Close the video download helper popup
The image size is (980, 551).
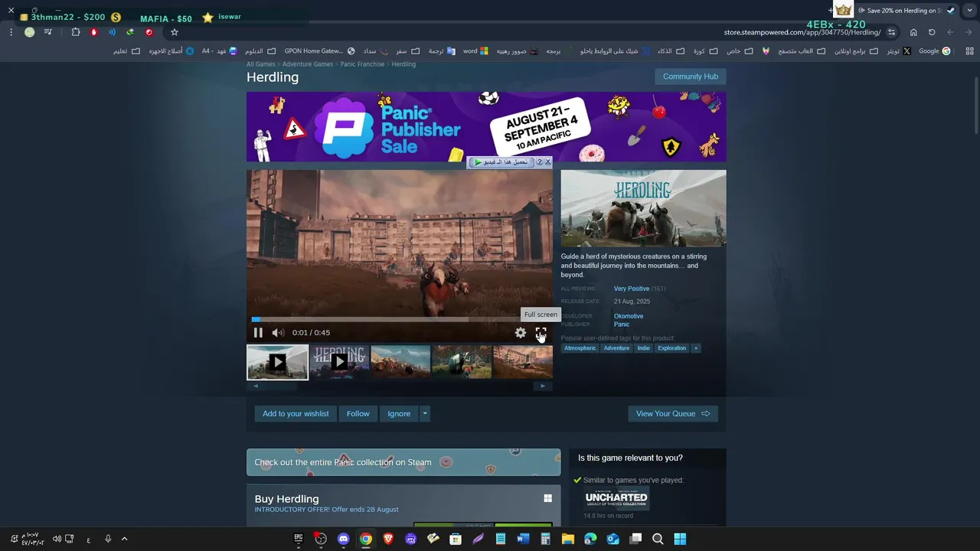(x=547, y=162)
